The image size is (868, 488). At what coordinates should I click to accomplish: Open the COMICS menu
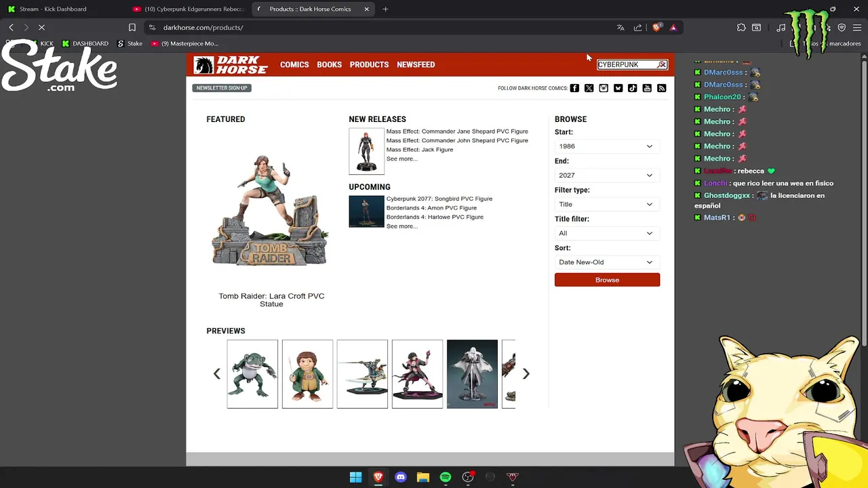point(294,64)
